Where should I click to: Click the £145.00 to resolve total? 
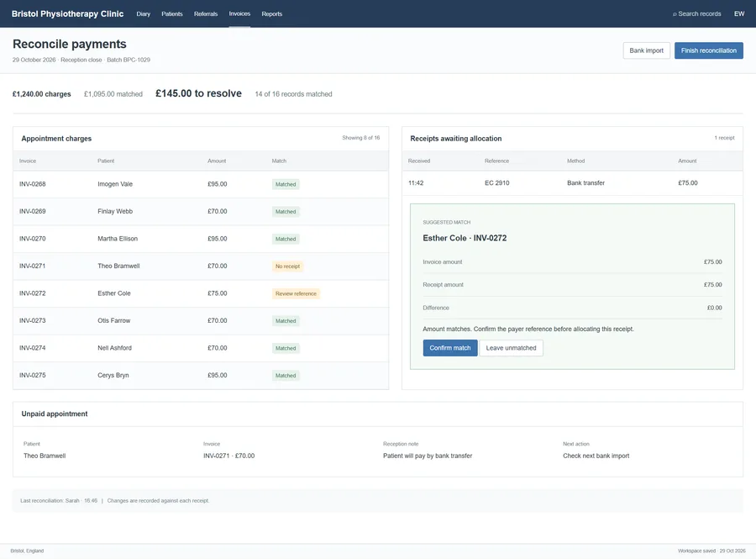198,93
